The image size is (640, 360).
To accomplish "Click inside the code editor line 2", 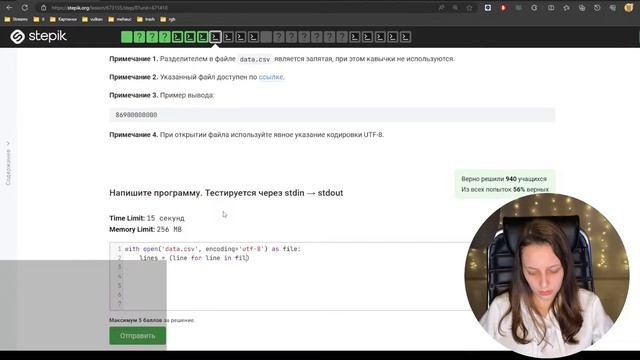I will coord(194,258).
